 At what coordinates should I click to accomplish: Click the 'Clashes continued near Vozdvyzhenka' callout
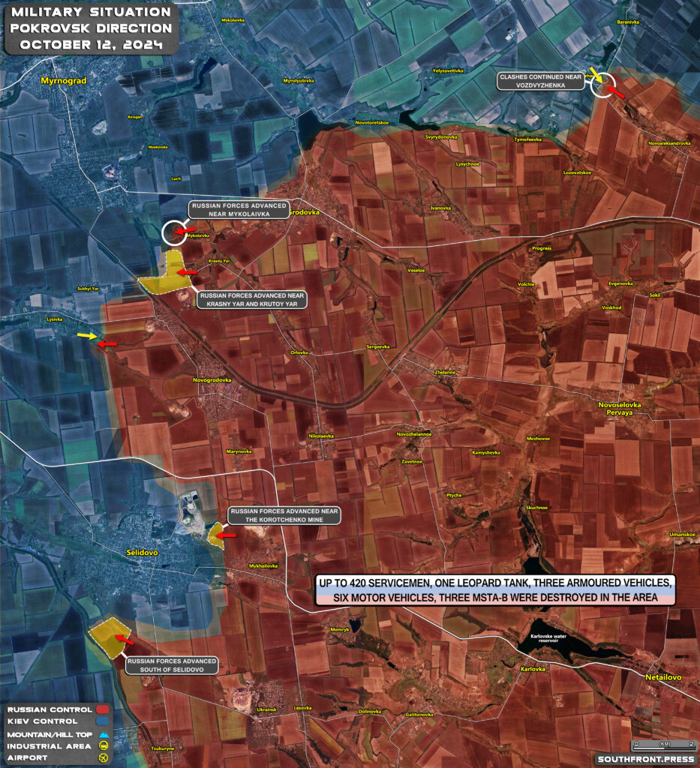coord(542,81)
